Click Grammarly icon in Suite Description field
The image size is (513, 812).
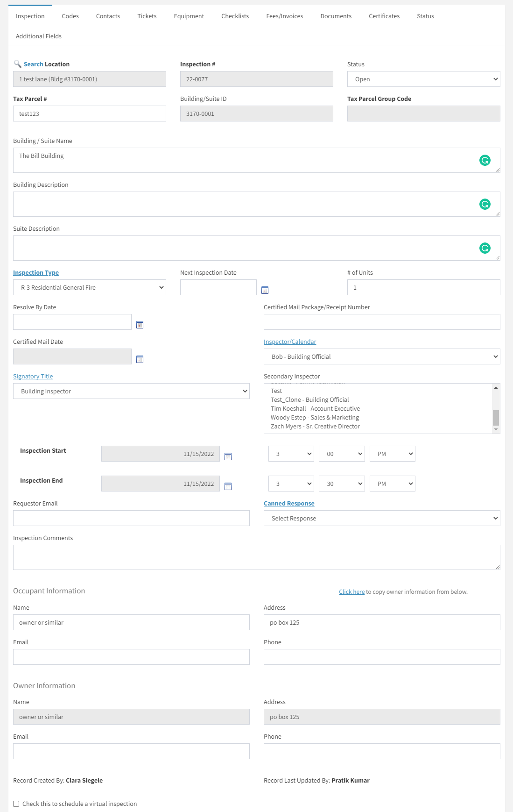485,248
